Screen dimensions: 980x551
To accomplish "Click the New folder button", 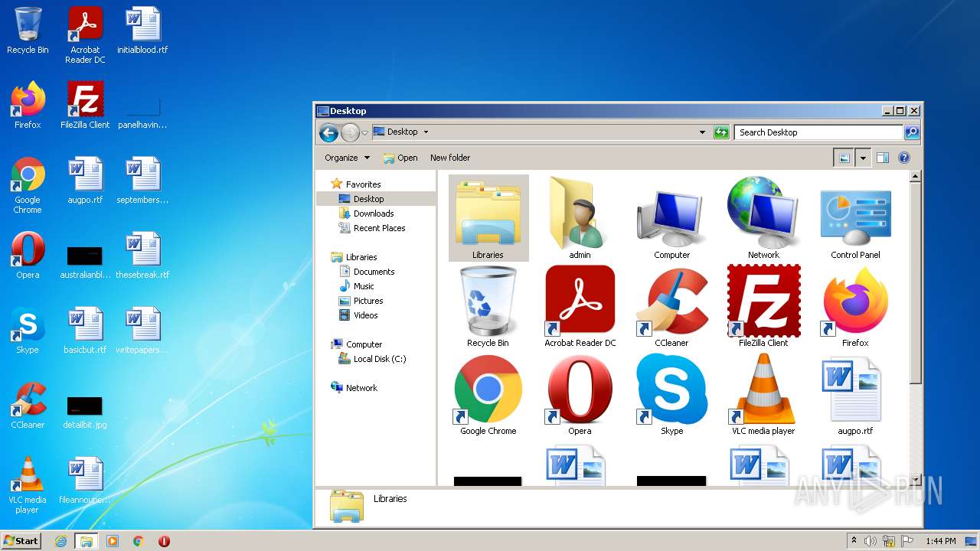I will [450, 158].
